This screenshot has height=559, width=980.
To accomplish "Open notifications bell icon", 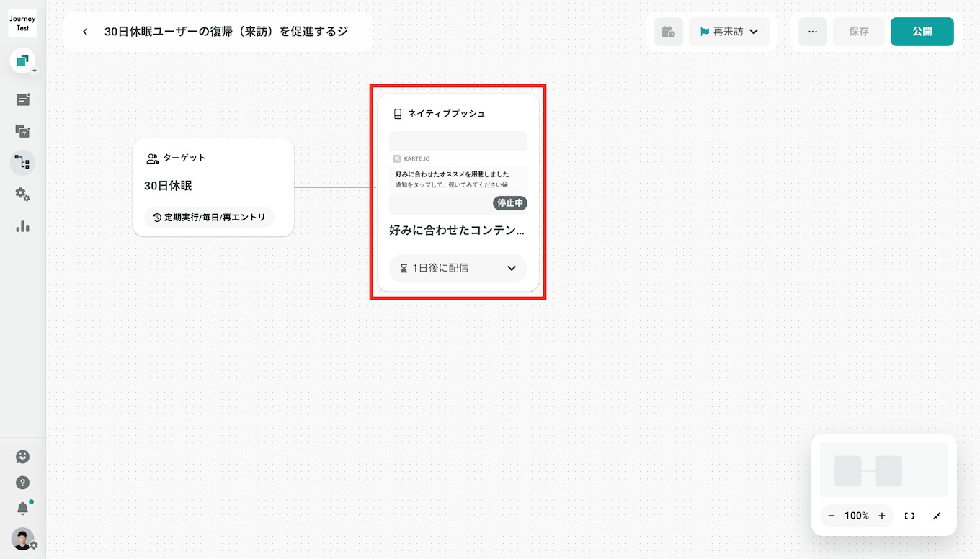I will (23, 509).
